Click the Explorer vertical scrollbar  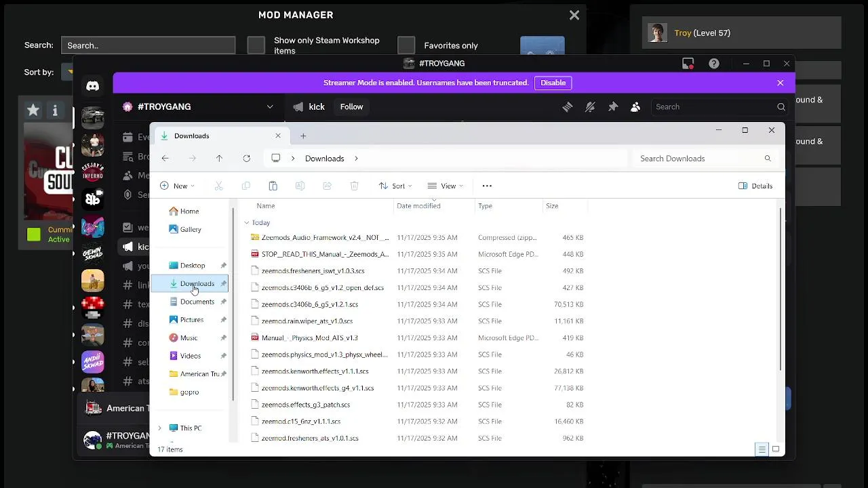781,289
